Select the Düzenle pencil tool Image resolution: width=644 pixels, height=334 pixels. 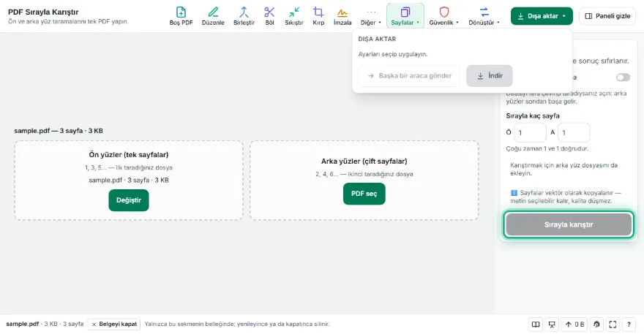pyautogui.click(x=213, y=16)
